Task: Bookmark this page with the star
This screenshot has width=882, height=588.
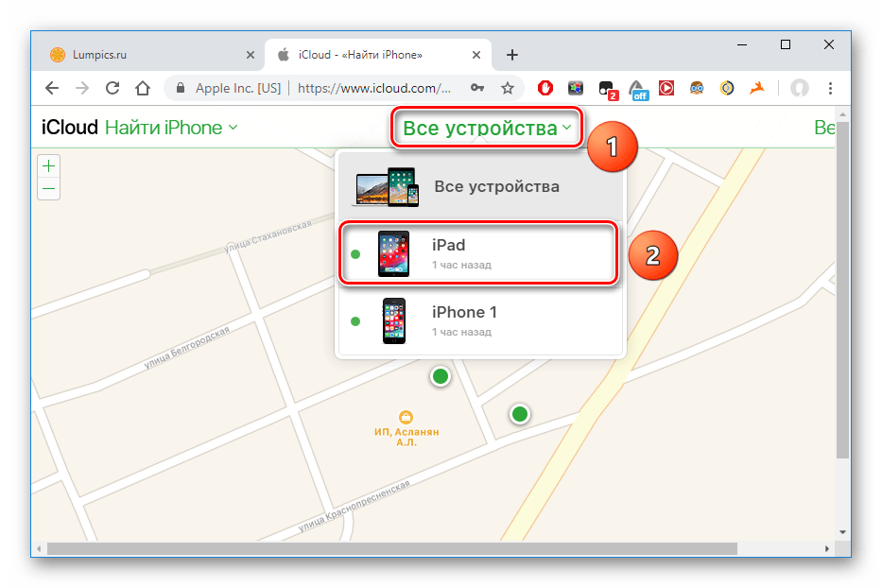Action: (x=508, y=88)
